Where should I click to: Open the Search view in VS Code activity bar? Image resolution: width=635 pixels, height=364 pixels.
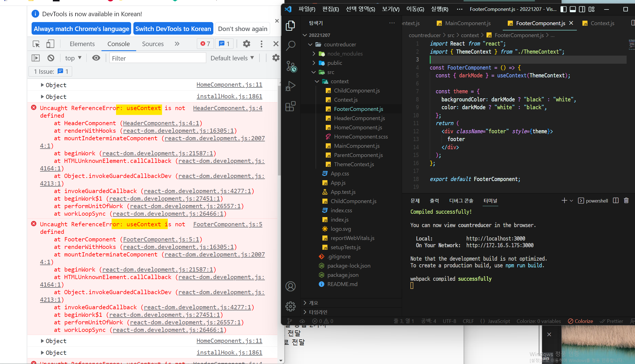pos(291,46)
